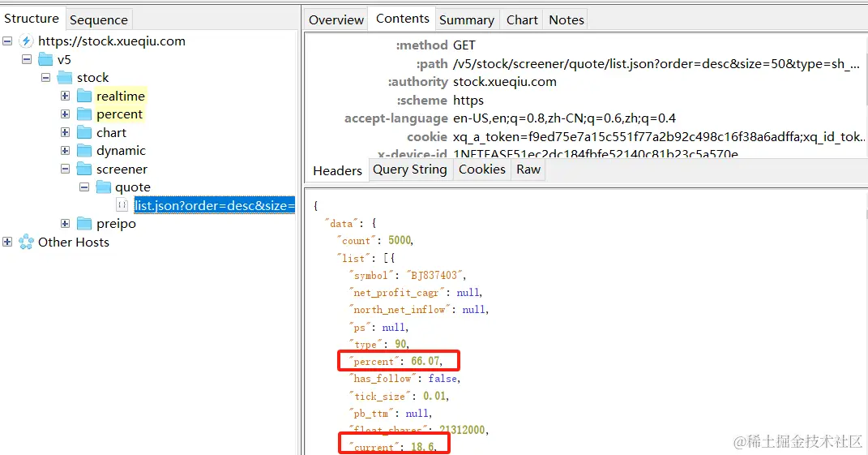The width and height of the screenshot is (868, 455).
Task: Collapse the screener folder
Action: coord(66,169)
